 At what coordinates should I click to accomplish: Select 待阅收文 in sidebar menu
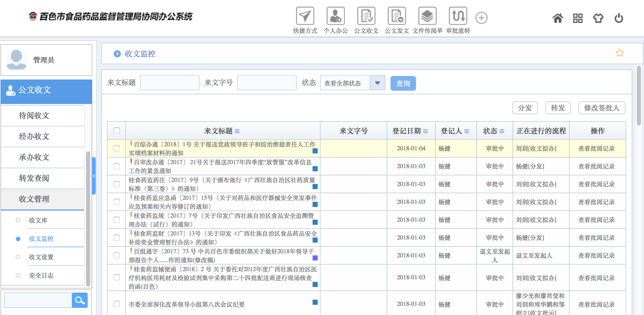(x=34, y=115)
